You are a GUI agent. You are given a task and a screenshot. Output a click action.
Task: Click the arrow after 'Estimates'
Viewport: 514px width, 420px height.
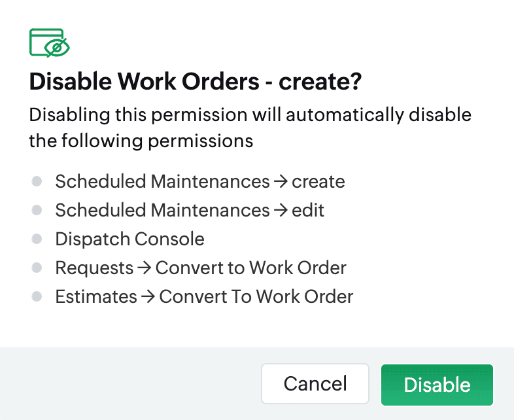[x=148, y=297]
